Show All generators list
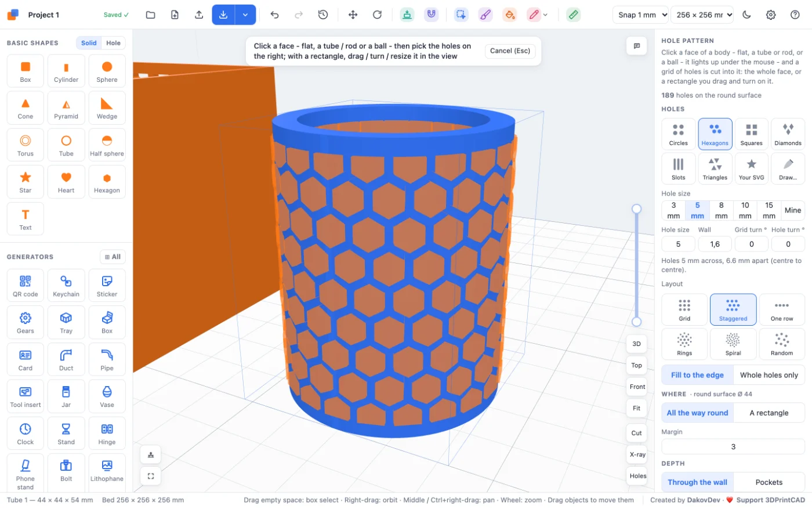 [x=113, y=257]
